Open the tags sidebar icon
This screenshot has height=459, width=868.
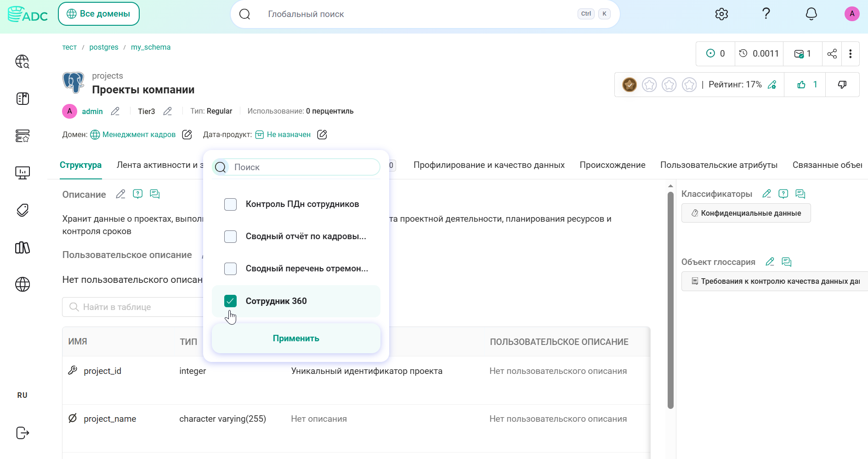pyautogui.click(x=23, y=210)
